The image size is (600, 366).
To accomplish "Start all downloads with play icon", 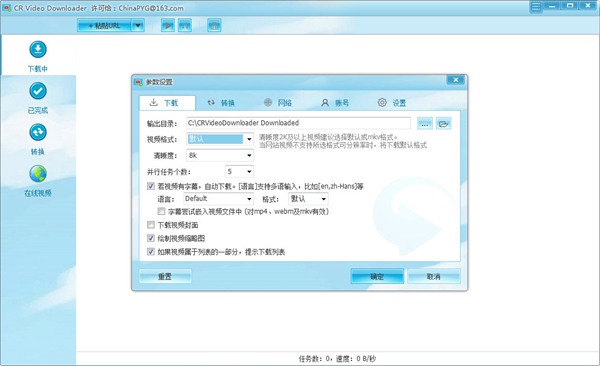I will (x=168, y=26).
